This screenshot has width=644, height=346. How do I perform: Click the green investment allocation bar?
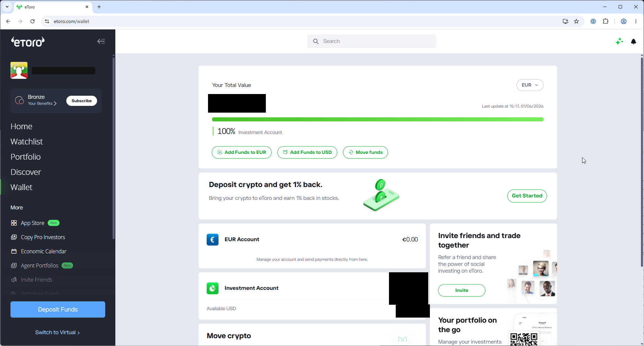377,119
